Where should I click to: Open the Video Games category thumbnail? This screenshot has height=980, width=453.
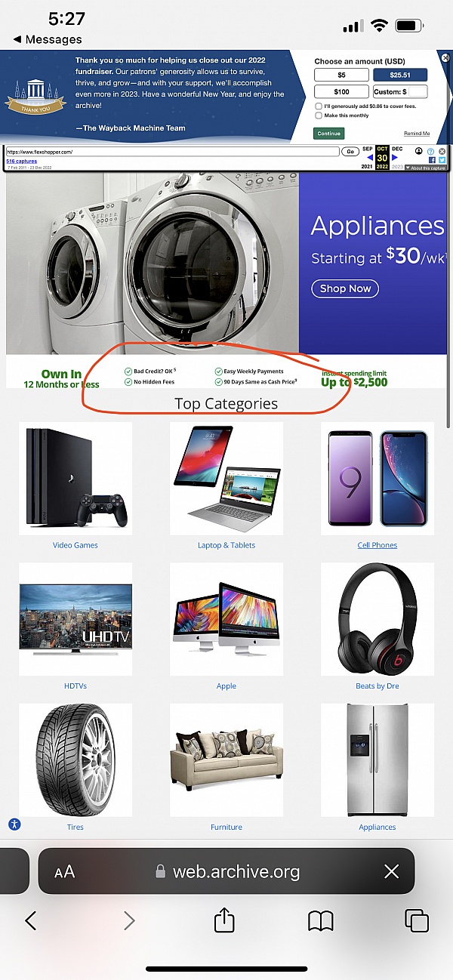coord(75,479)
